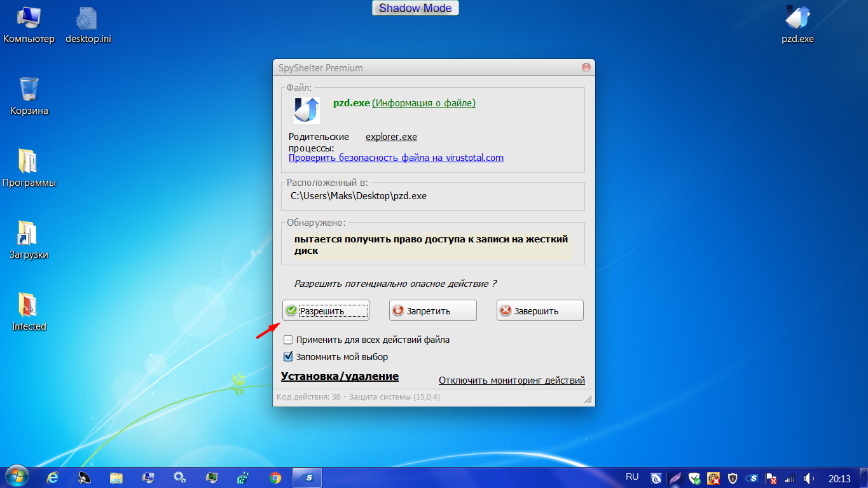Click the Завершить (Terminate) button

540,310
